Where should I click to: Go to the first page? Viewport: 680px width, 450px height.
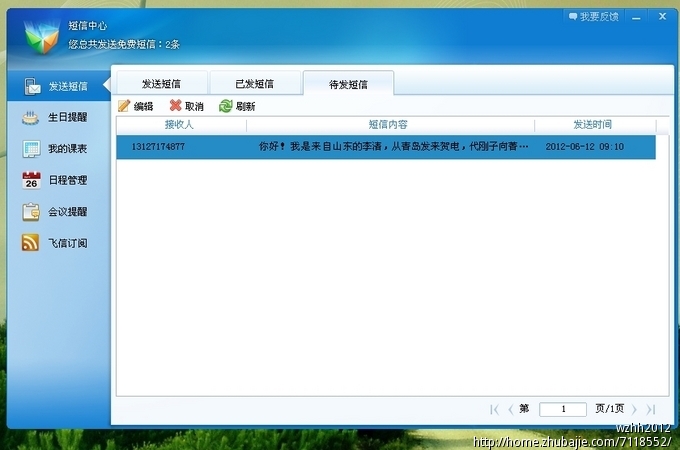(x=494, y=409)
